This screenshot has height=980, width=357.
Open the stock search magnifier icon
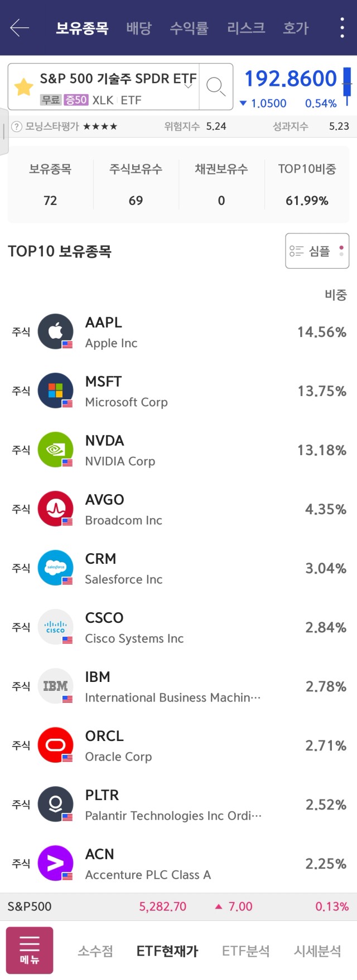click(x=216, y=86)
